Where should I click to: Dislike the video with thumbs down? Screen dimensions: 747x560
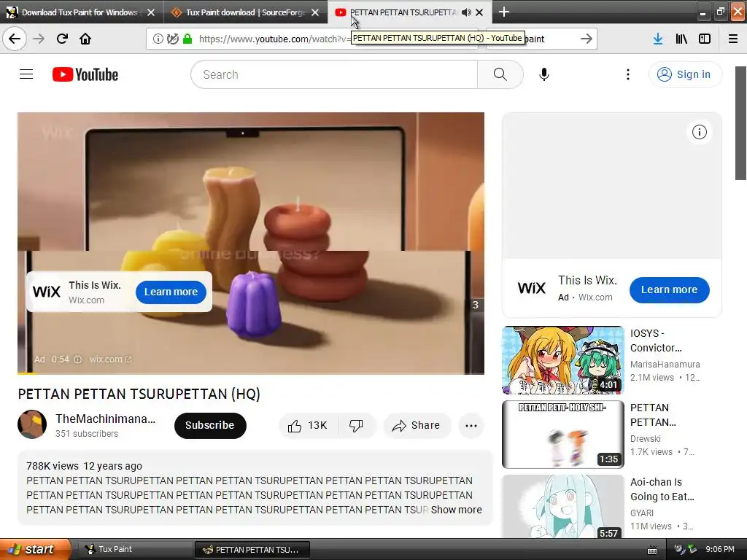pos(356,425)
